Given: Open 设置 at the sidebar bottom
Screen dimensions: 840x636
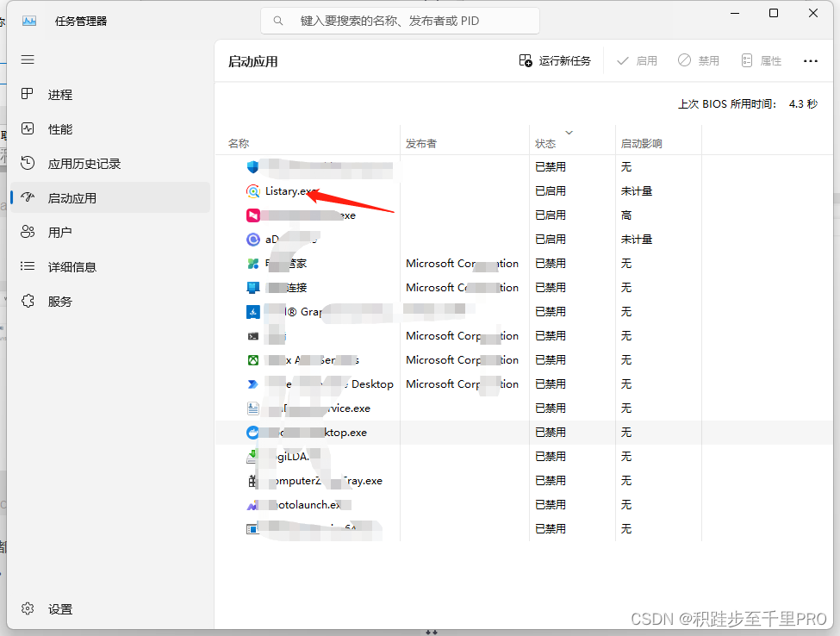Looking at the screenshot, I should tap(109, 608).
